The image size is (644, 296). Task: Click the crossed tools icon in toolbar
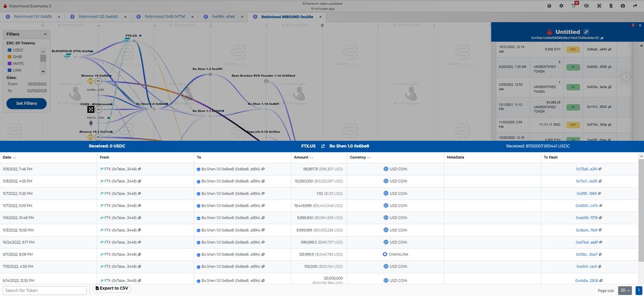coord(599,5)
